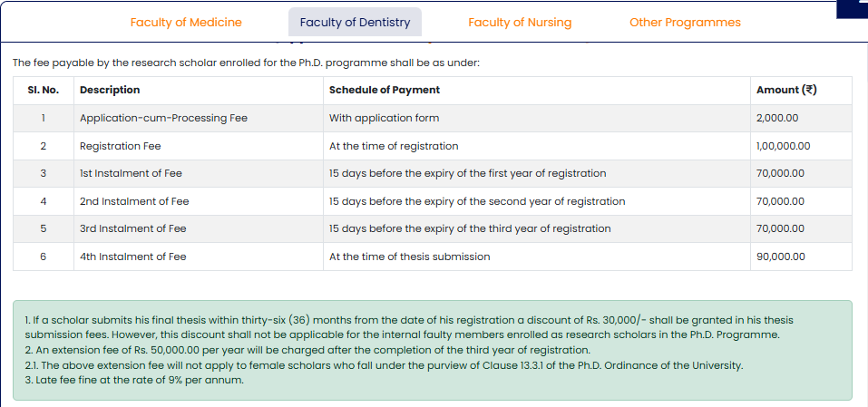The width and height of the screenshot is (868, 407).
Task: Select the Faculty of Dentistry tab
Action: pos(355,23)
